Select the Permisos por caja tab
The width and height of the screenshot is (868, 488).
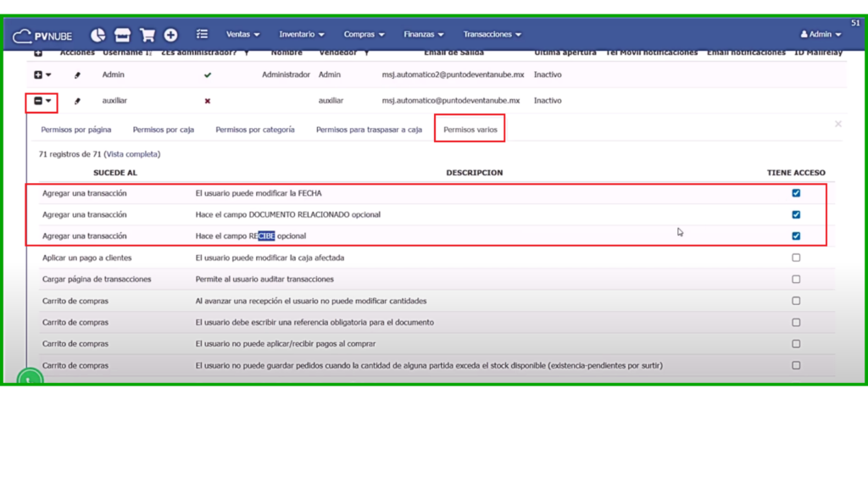click(164, 130)
